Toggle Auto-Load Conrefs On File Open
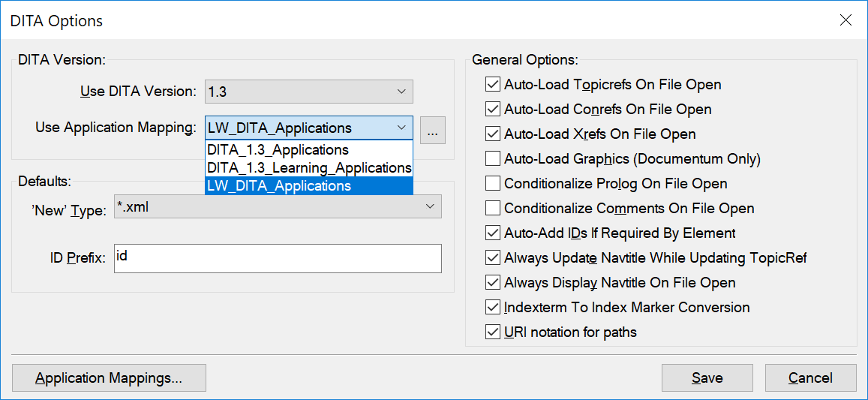 click(493, 109)
